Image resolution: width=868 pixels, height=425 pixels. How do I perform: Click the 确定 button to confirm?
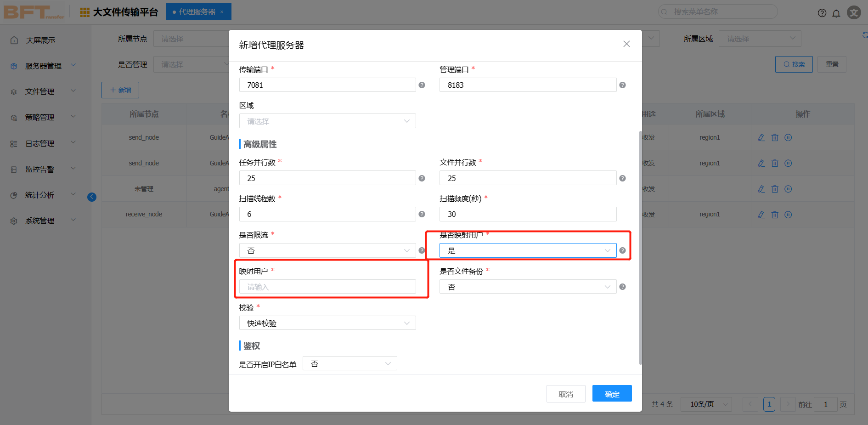[612, 394]
